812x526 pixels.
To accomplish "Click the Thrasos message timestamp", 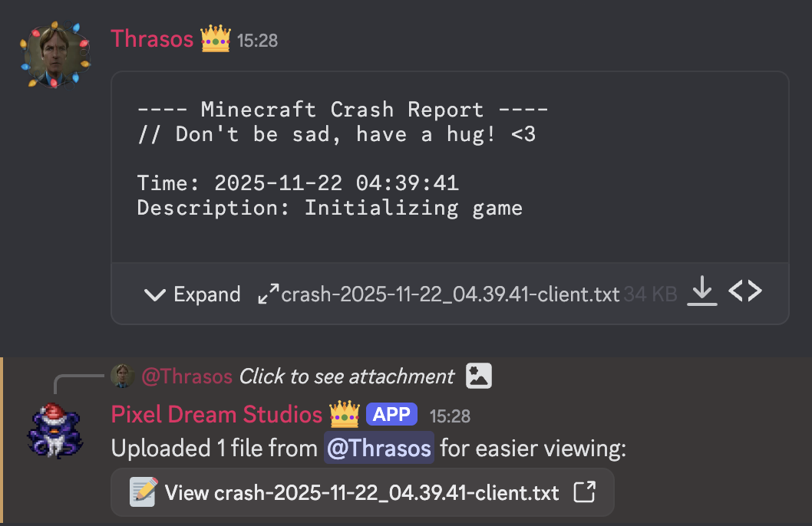I will click(x=257, y=41).
